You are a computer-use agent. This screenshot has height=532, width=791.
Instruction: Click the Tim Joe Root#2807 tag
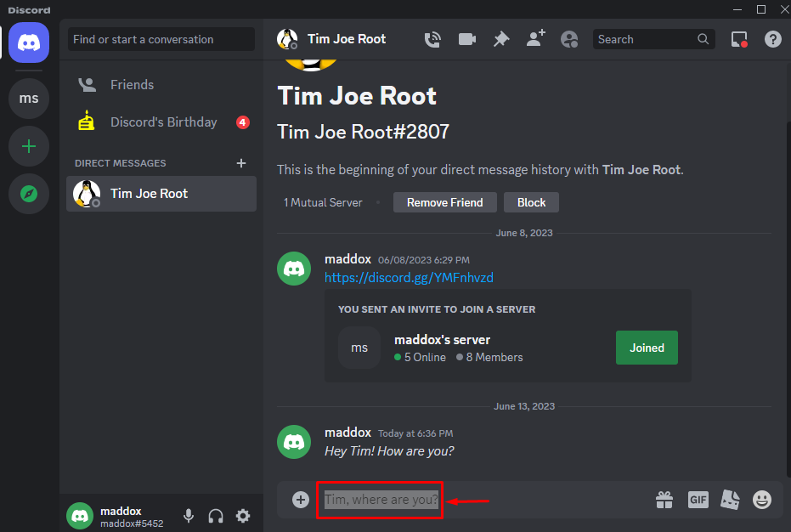364,132
